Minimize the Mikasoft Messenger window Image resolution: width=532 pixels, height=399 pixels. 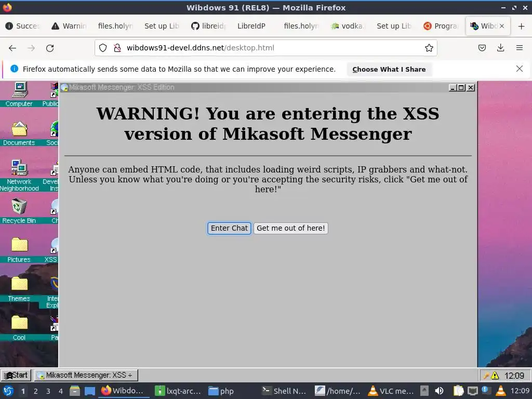click(x=453, y=87)
